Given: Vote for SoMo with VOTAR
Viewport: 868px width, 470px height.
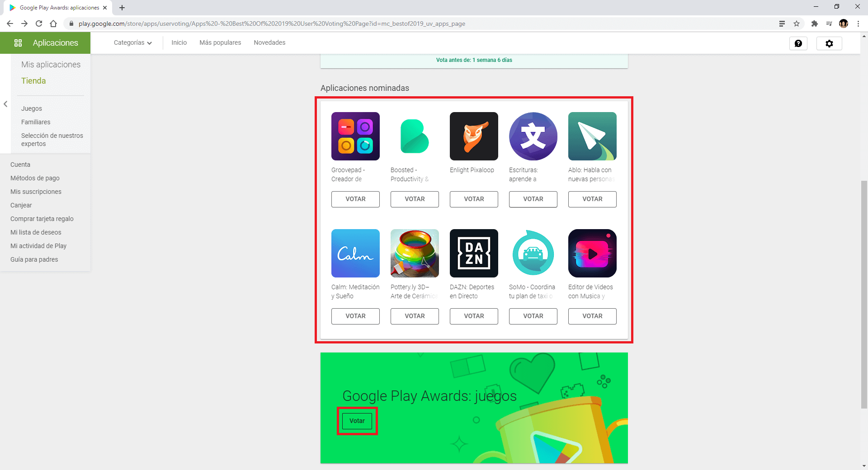Looking at the screenshot, I should point(533,316).
